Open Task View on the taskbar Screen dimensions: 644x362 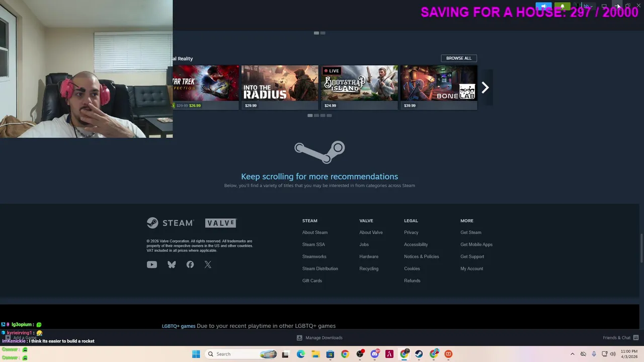[x=285, y=354]
